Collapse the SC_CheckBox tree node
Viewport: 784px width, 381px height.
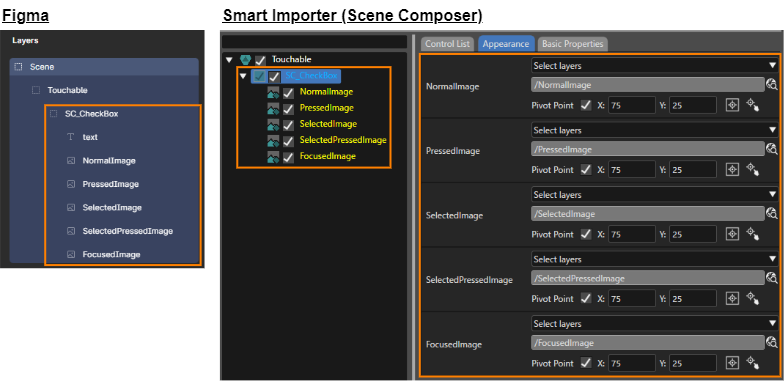[244, 76]
